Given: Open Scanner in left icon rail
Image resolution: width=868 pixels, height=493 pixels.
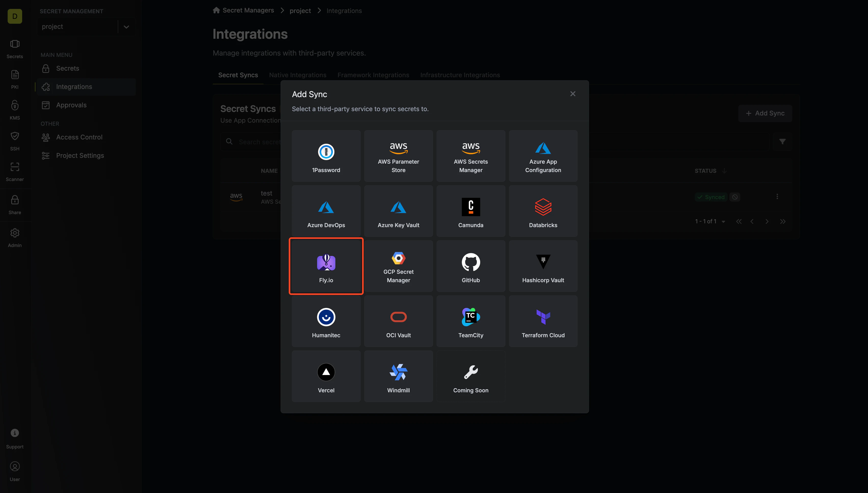Looking at the screenshot, I should coord(15,172).
